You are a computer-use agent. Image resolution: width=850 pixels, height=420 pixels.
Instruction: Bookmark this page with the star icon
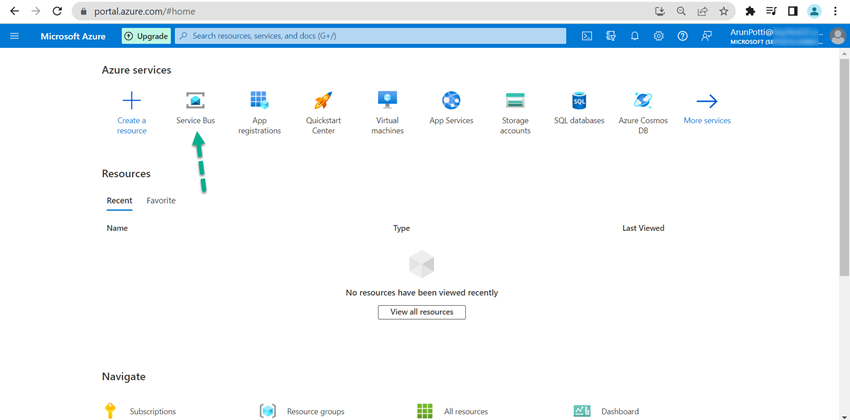[723, 11]
